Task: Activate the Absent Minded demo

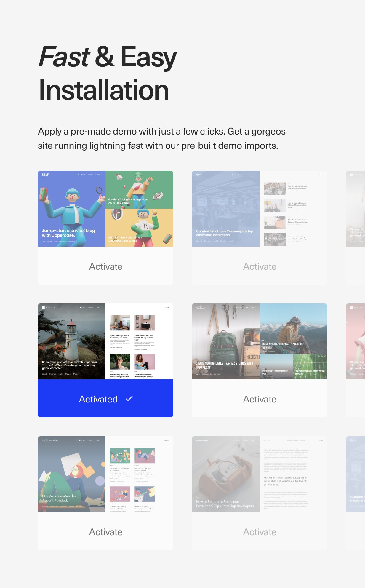Action: click(105, 532)
